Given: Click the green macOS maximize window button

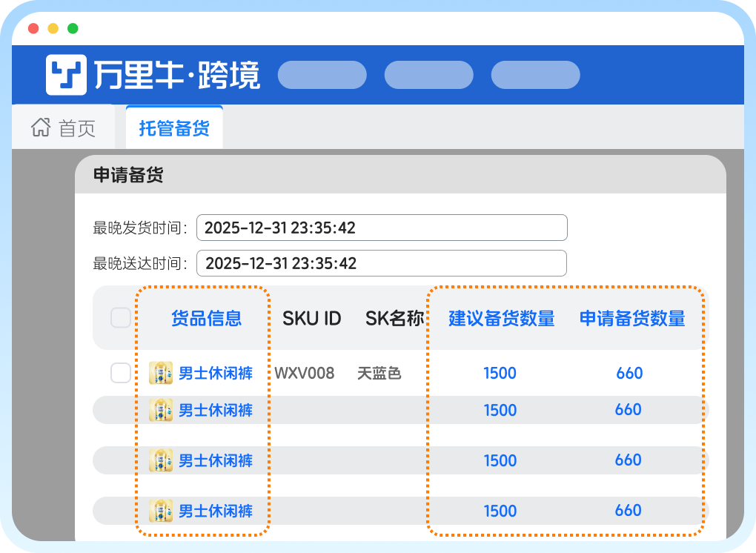Looking at the screenshot, I should 73,29.
